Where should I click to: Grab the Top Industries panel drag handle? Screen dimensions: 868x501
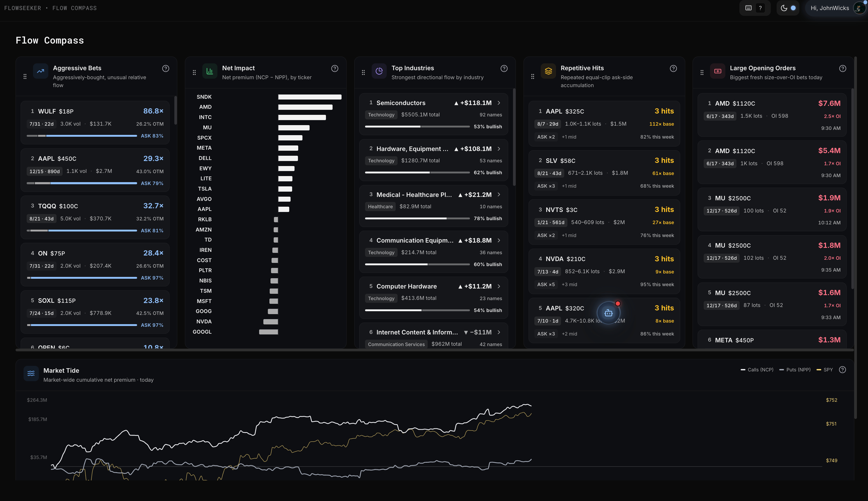[x=363, y=72]
